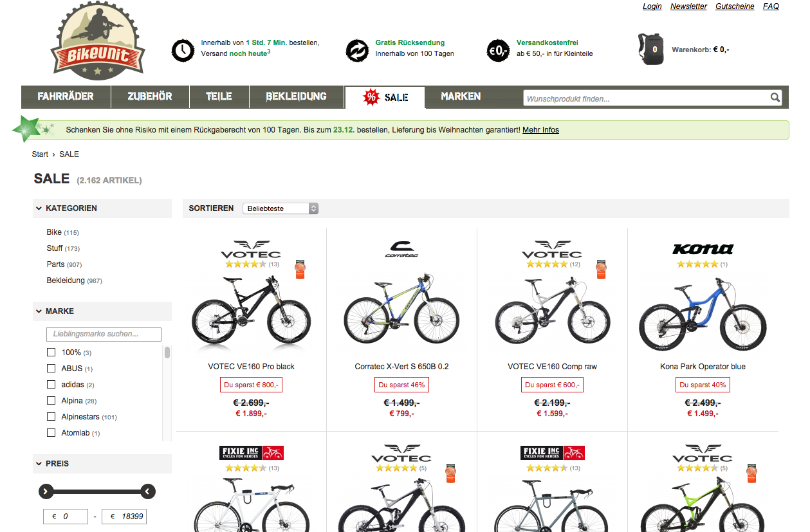Click the search magnifier icon

775,98
